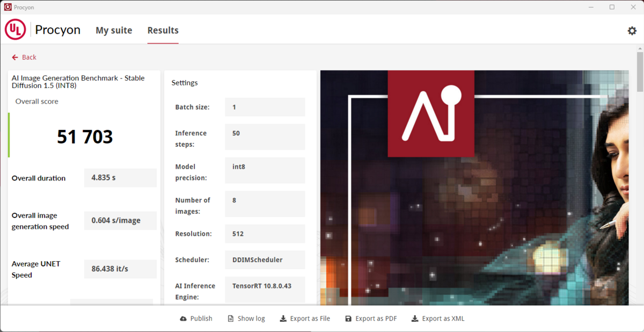Click the AI Inference Engine label
The image size is (644, 332).
click(x=195, y=291)
